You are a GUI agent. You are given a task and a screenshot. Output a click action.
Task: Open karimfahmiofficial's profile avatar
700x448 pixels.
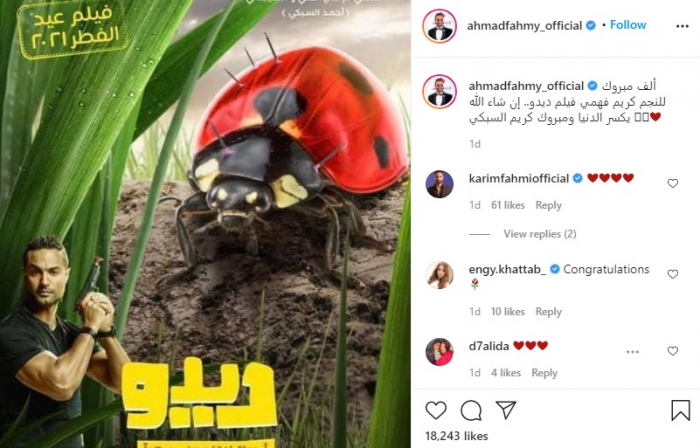tap(439, 184)
